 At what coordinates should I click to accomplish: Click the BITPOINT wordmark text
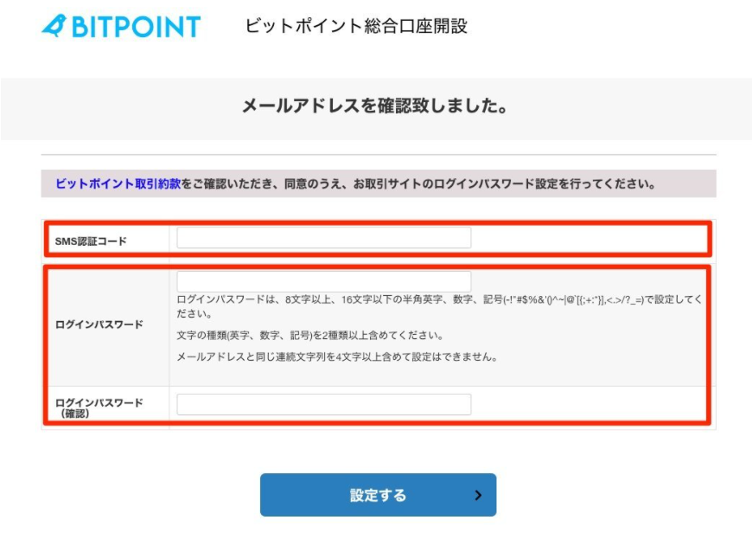[135, 27]
